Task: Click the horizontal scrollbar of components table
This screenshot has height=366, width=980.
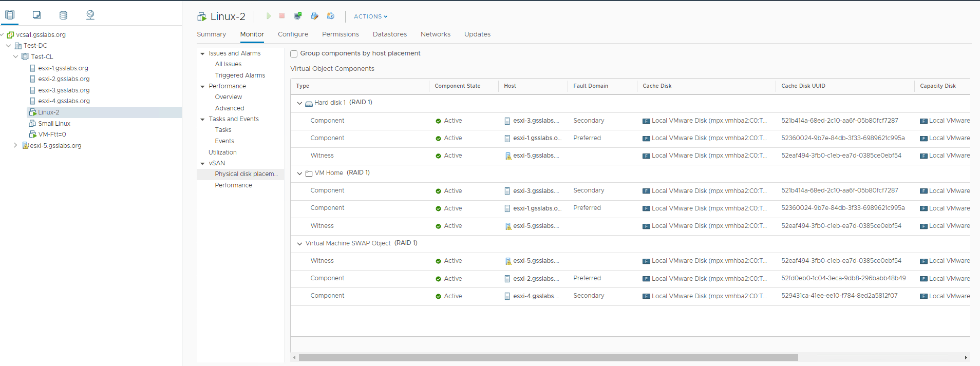Action: (x=548, y=357)
